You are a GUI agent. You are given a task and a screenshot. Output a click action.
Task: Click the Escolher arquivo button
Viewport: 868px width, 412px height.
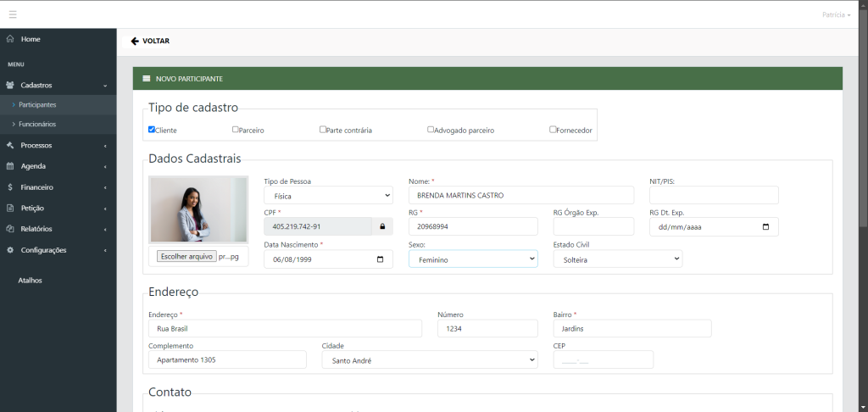(x=186, y=256)
